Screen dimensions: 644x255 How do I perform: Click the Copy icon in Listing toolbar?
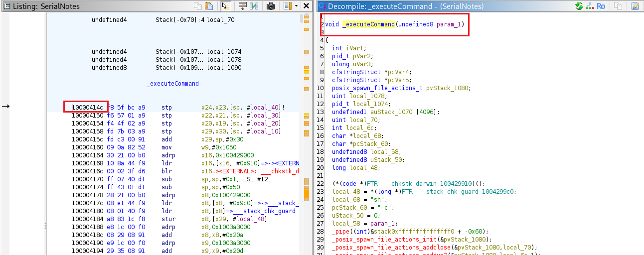(x=199, y=6)
